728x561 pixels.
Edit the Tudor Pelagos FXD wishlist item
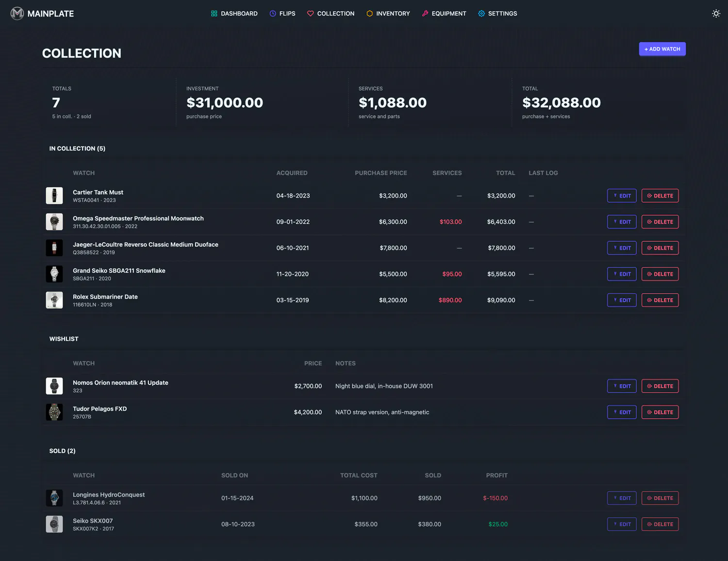[x=622, y=412]
